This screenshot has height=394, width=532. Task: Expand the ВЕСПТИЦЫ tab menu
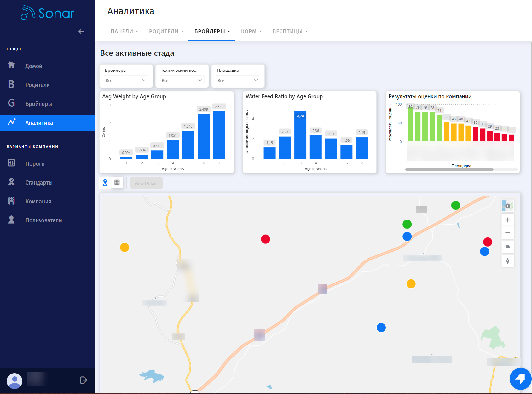(290, 31)
